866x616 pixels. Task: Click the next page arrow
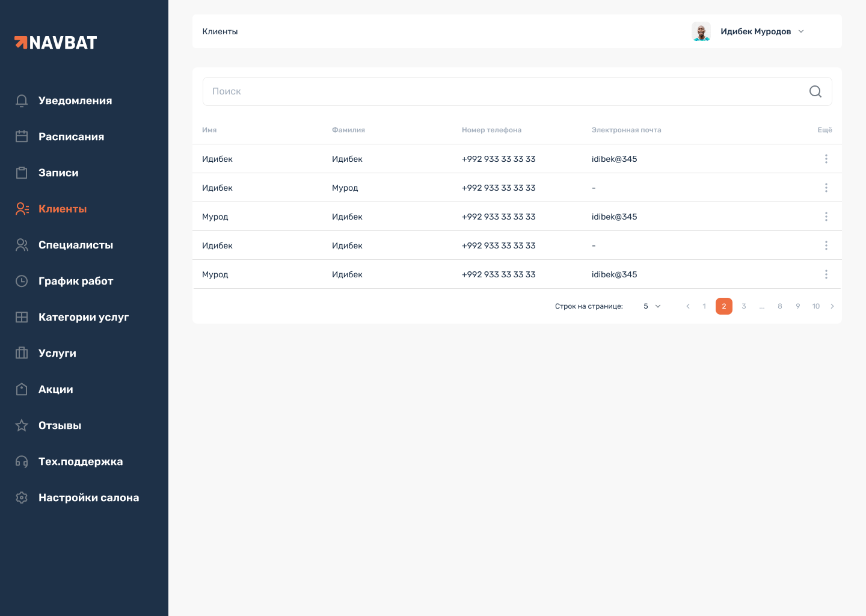pos(832,306)
